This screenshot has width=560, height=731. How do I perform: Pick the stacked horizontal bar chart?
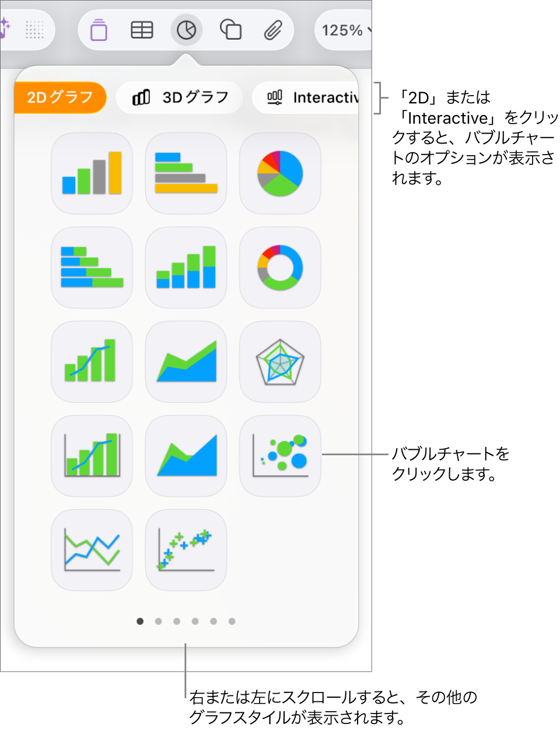[92, 267]
